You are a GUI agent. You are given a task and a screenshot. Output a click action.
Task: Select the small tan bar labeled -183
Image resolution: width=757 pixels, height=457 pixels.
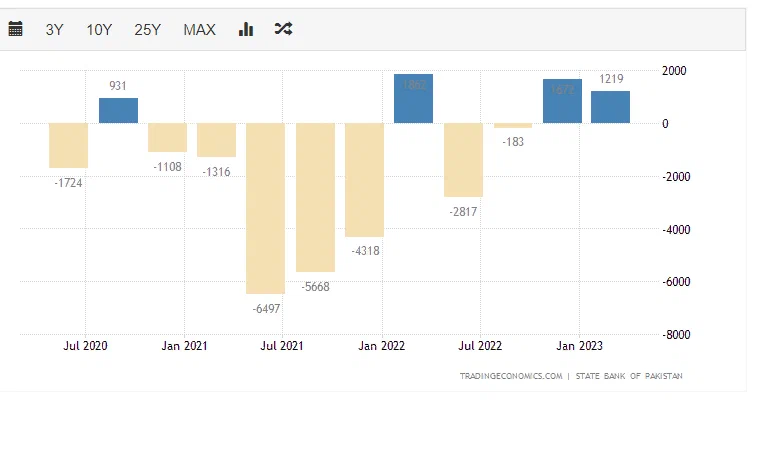[x=512, y=126]
